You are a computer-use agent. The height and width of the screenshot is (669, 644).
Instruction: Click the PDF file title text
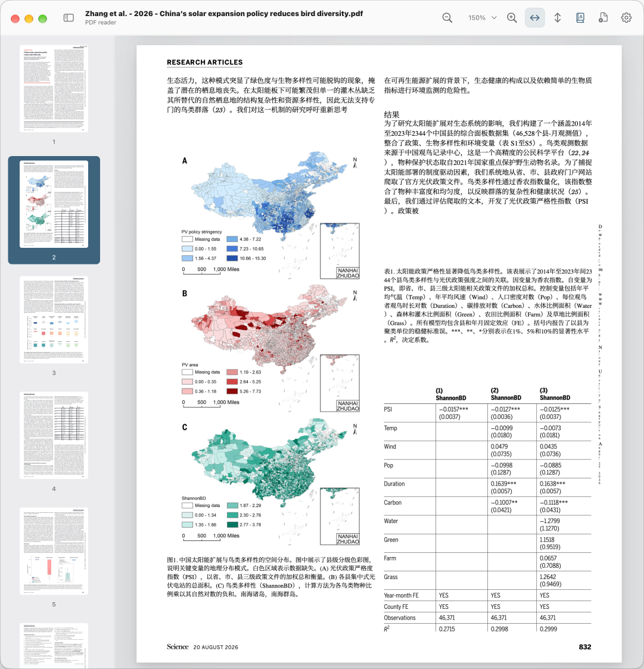[224, 14]
